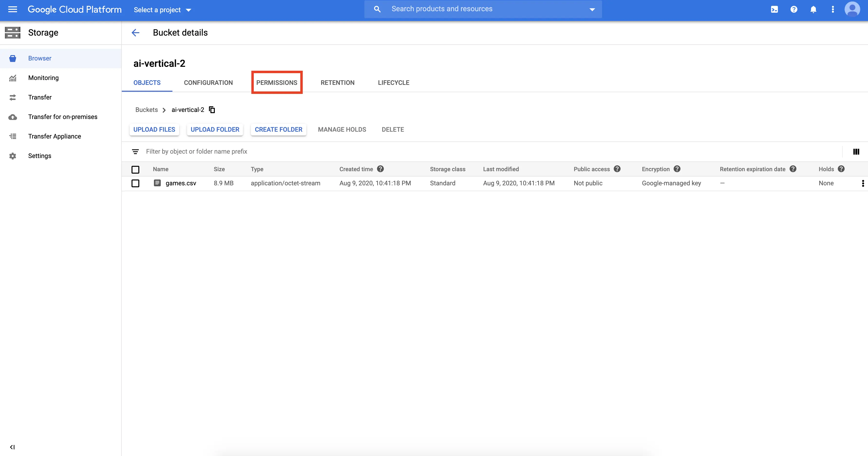This screenshot has width=868, height=456.
Task: Open column display options icon
Action: tap(856, 152)
